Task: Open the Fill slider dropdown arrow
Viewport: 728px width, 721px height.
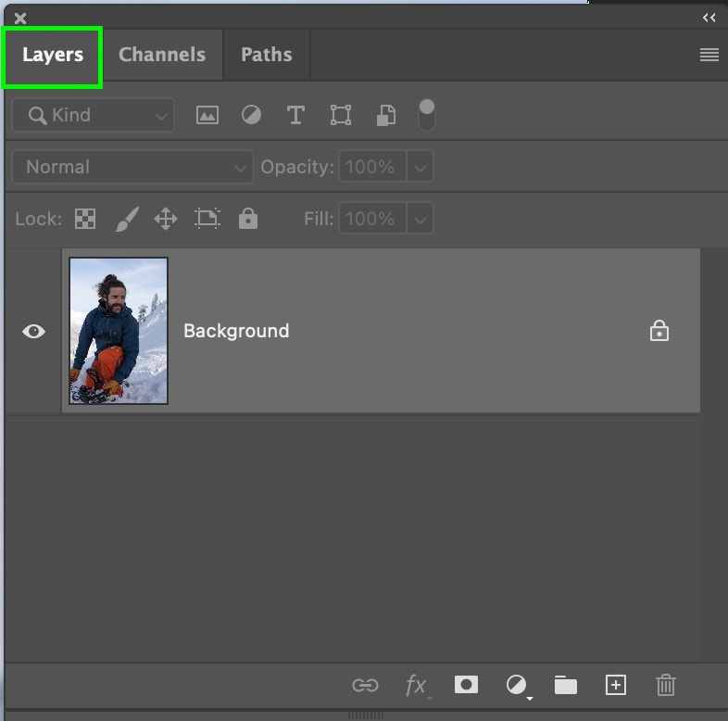Action: pos(420,219)
